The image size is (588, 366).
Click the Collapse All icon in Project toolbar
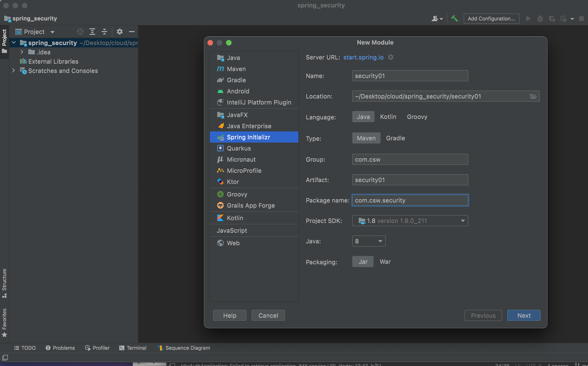104,32
